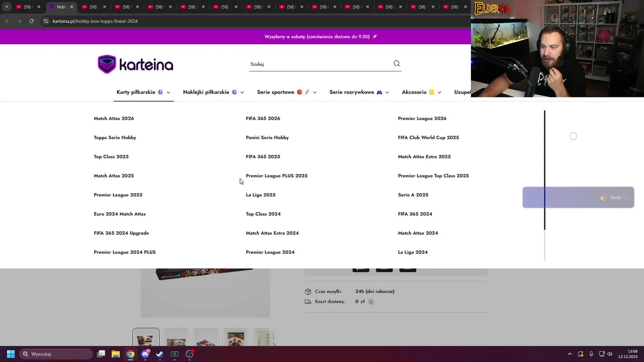Expand Akcesoria dropdown
The height and width of the screenshot is (362, 644).
(439, 93)
